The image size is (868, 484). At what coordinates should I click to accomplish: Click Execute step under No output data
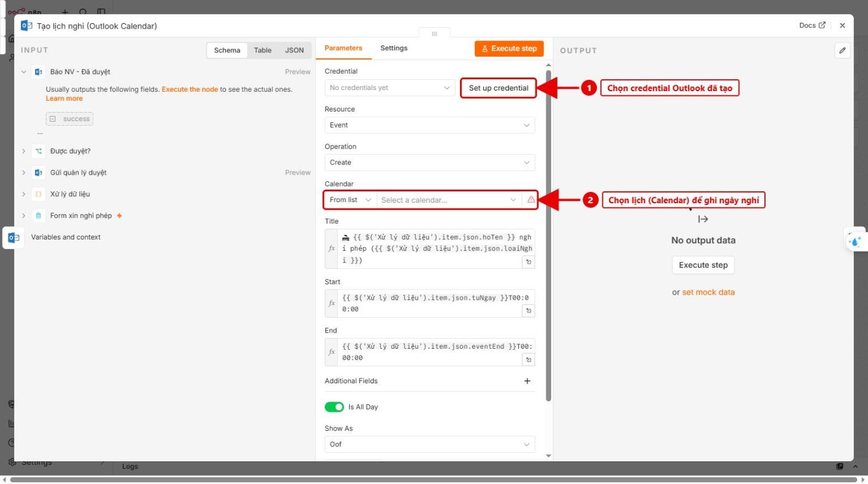[703, 265]
